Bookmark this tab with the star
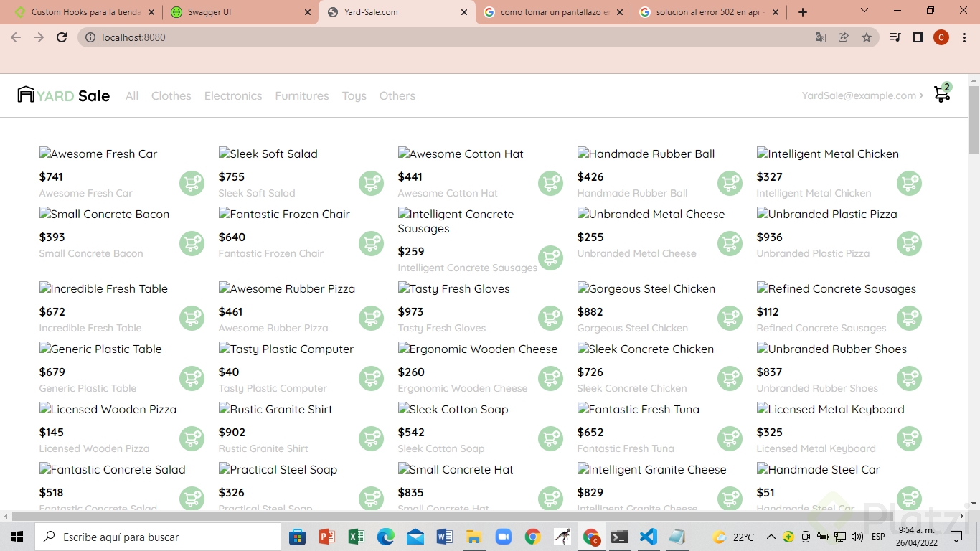The height and width of the screenshot is (551, 980). pos(867,37)
